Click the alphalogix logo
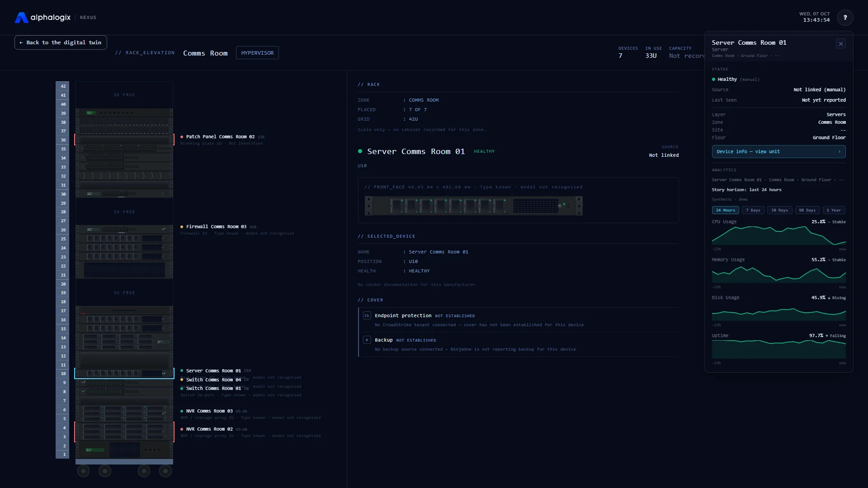The width and height of the screenshot is (868, 488). (x=42, y=18)
